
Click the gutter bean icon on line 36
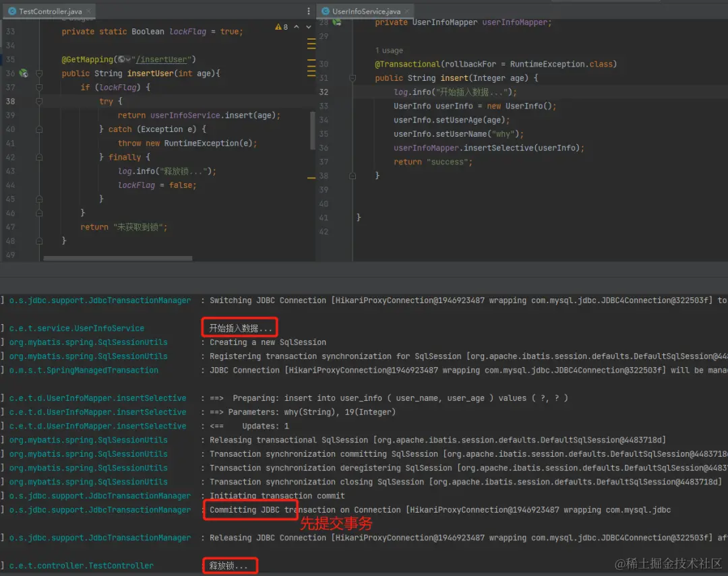tap(23, 73)
